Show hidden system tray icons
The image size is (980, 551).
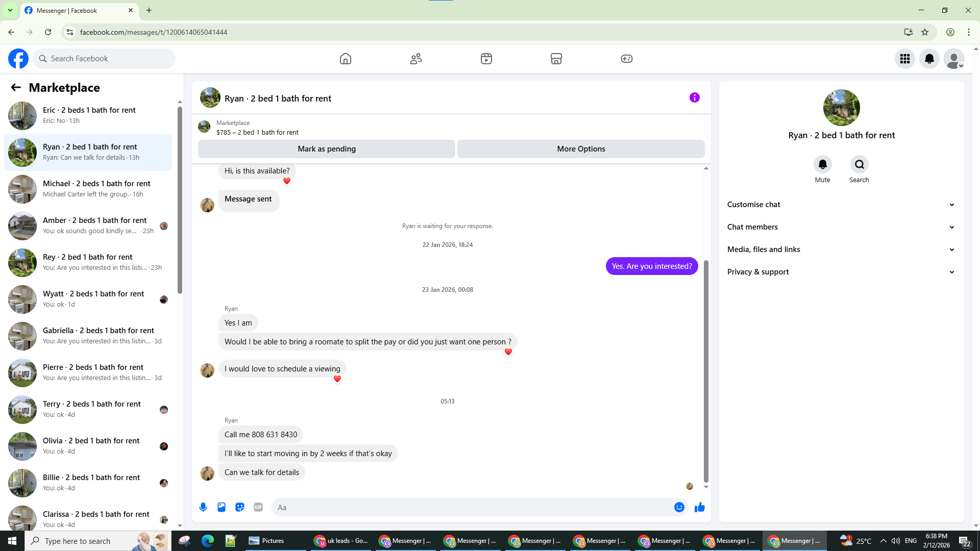[x=884, y=541]
